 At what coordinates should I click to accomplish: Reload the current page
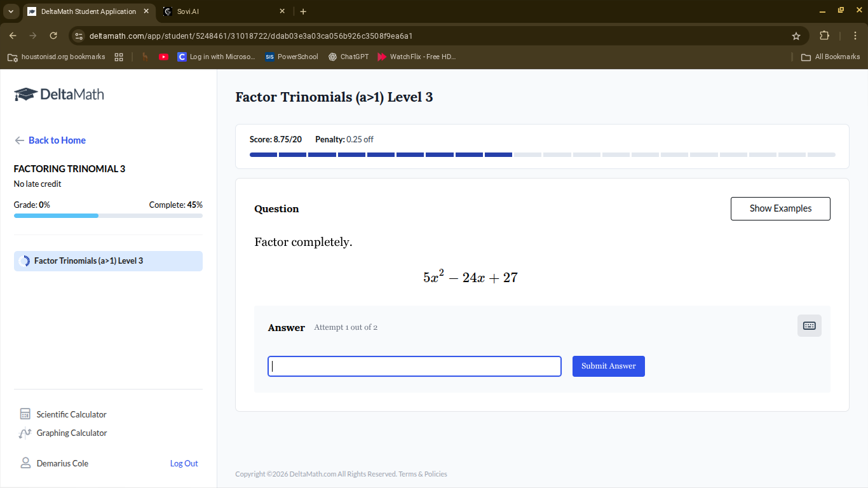[x=53, y=36]
